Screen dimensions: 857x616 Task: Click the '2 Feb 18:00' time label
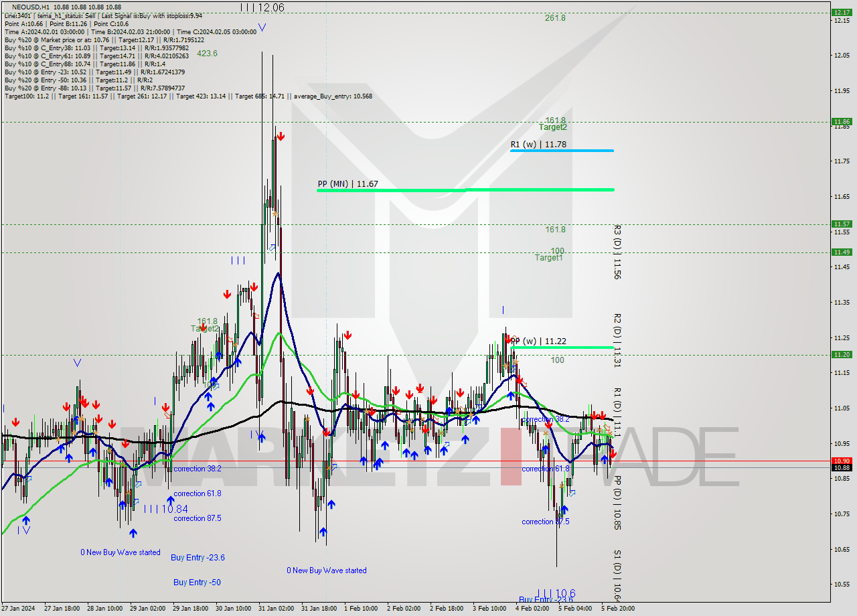coord(447,609)
